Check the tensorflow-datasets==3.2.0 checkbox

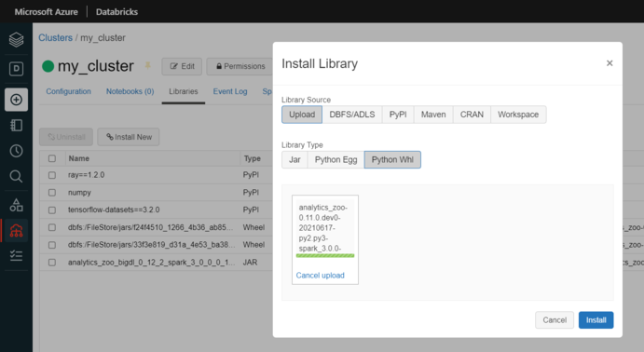(x=52, y=210)
